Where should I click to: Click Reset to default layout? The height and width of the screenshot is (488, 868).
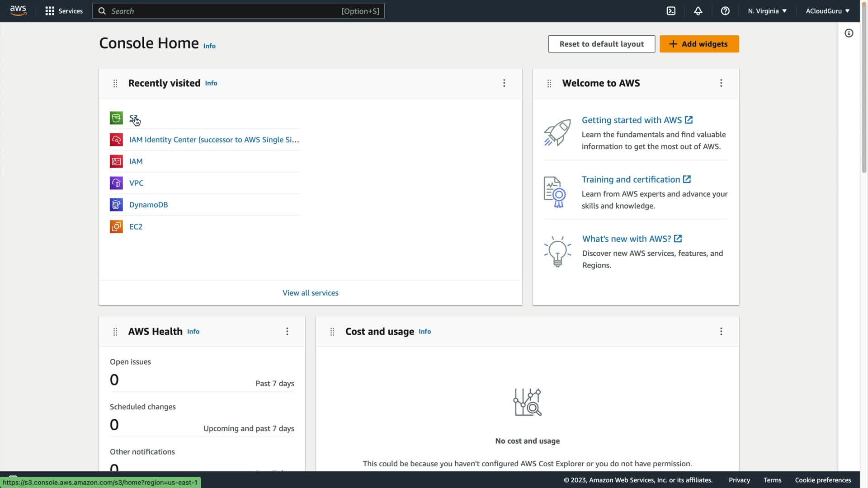(x=601, y=44)
